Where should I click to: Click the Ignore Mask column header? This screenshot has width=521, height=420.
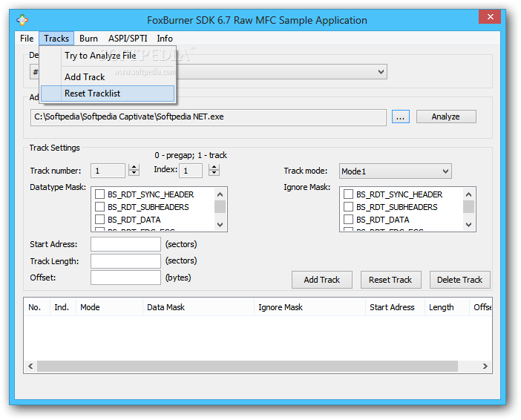pos(309,307)
